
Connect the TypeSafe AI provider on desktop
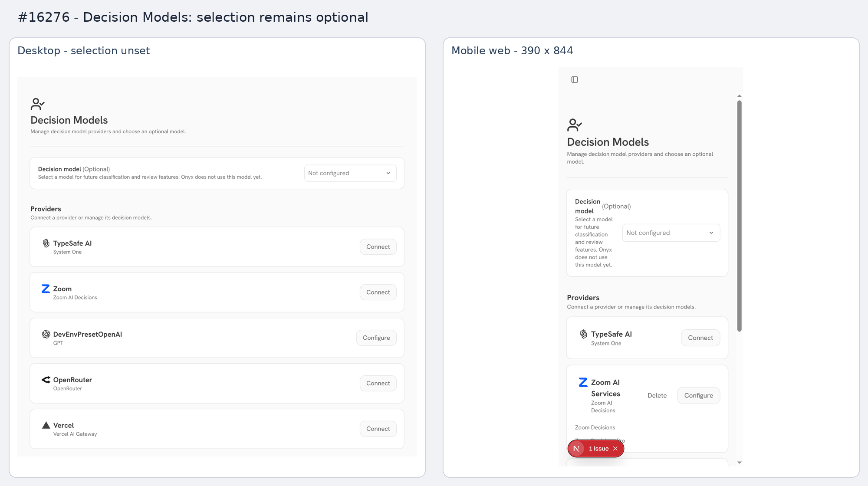point(378,247)
